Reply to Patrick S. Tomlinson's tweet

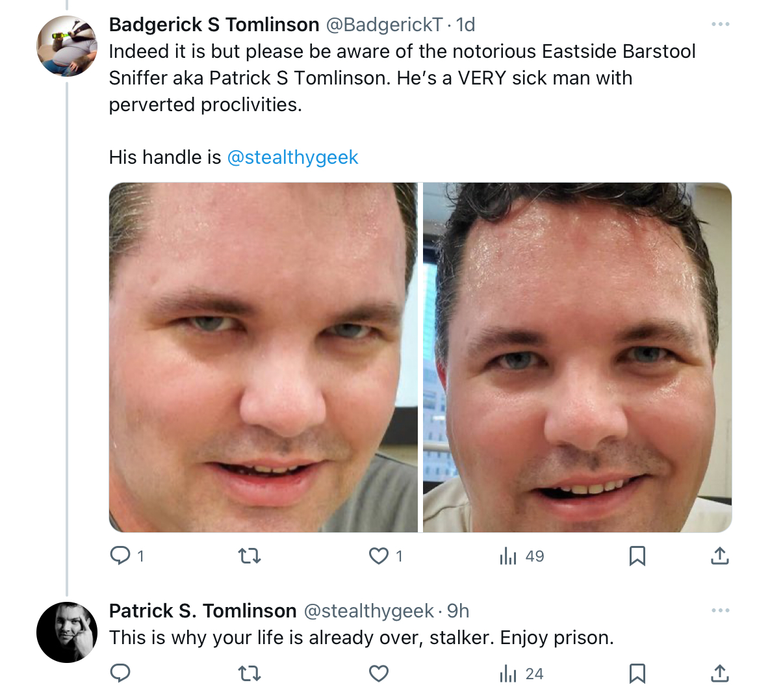(120, 673)
